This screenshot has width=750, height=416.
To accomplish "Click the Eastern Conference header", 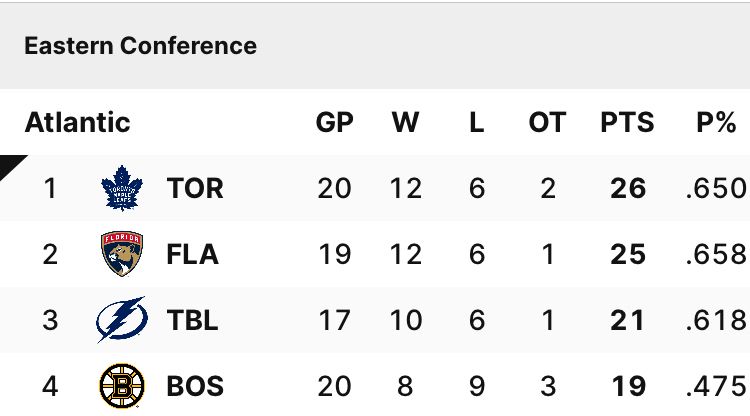I will click(140, 46).
